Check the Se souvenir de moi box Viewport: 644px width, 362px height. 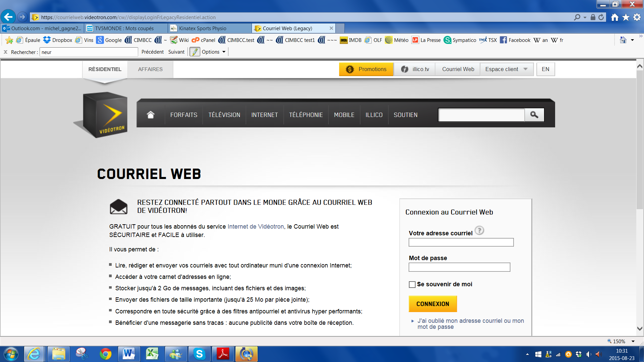pos(412,284)
